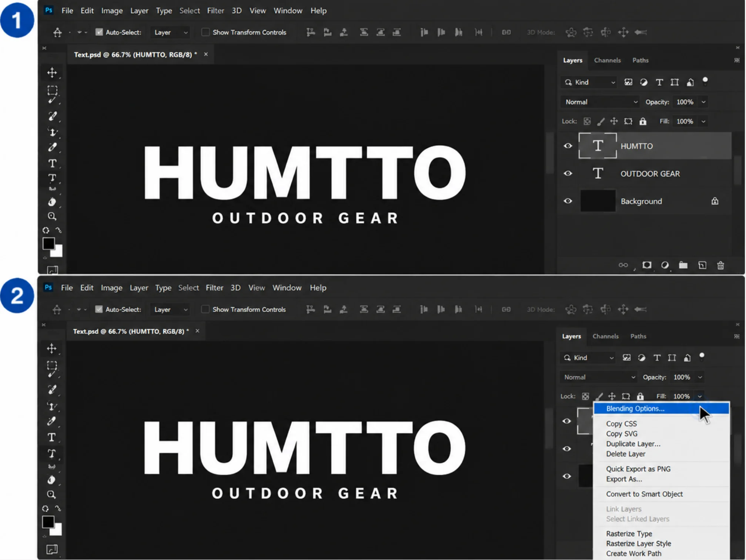Viewport: 746px width, 560px height.
Task: Add a layer mask in top Layers panel
Action: [647, 265]
